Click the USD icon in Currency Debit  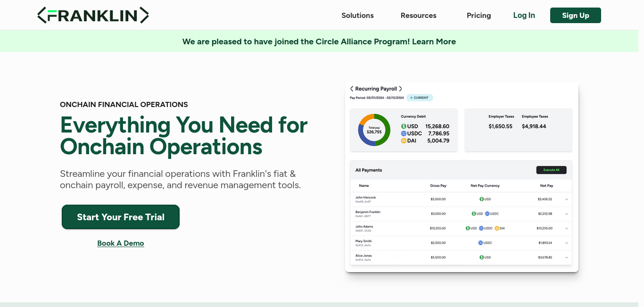click(x=404, y=126)
